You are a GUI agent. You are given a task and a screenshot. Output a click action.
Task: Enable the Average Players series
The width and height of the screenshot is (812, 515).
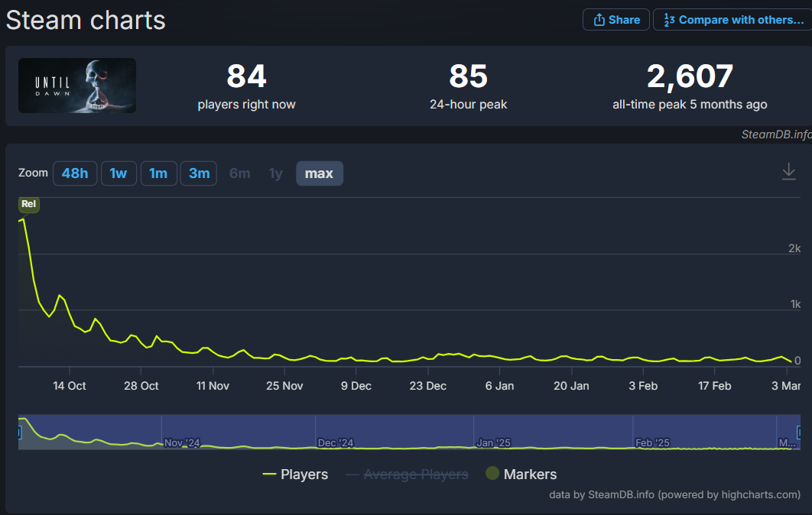coord(407,474)
